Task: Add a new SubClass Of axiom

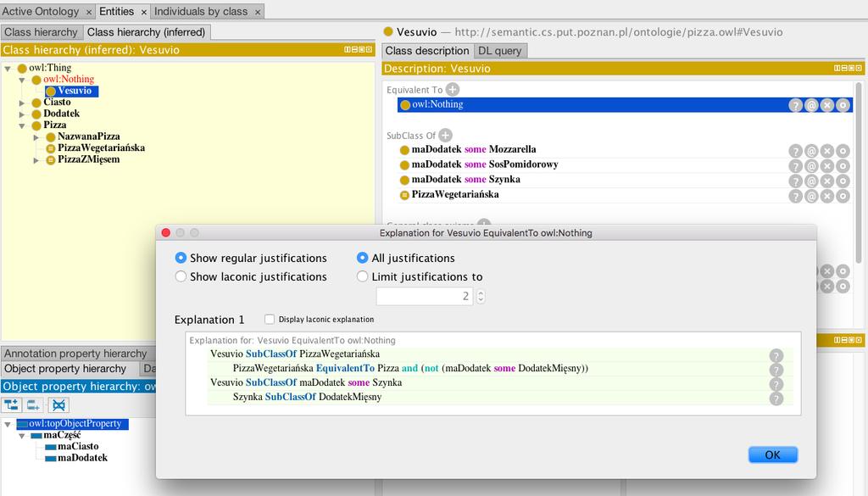Action: click(445, 135)
